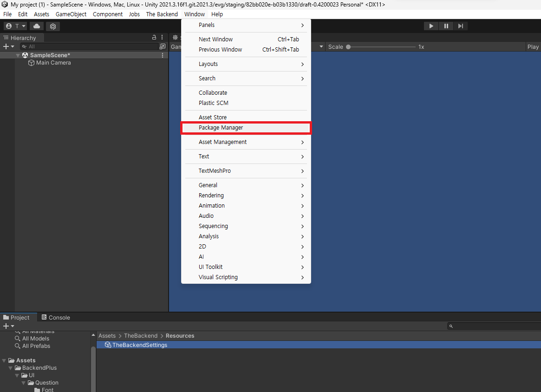Select Previous Window menu entry
The height and width of the screenshot is (392, 541).
point(246,50)
